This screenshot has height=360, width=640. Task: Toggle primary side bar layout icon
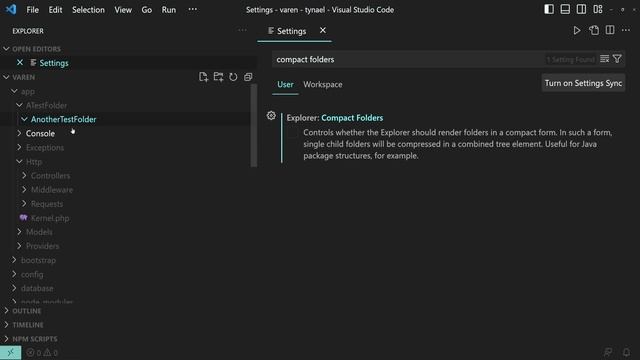(549, 9)
